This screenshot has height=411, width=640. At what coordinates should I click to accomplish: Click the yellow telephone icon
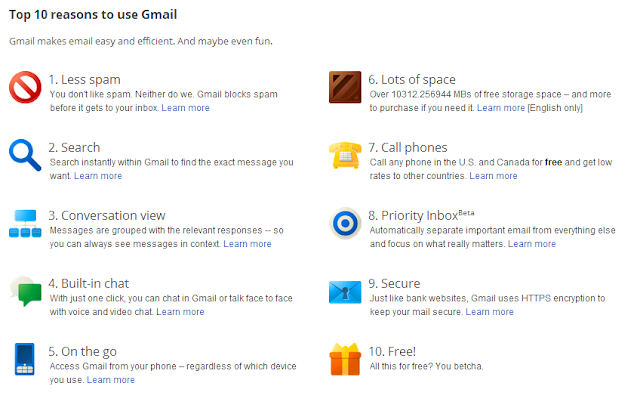click(x=345, y=155)
